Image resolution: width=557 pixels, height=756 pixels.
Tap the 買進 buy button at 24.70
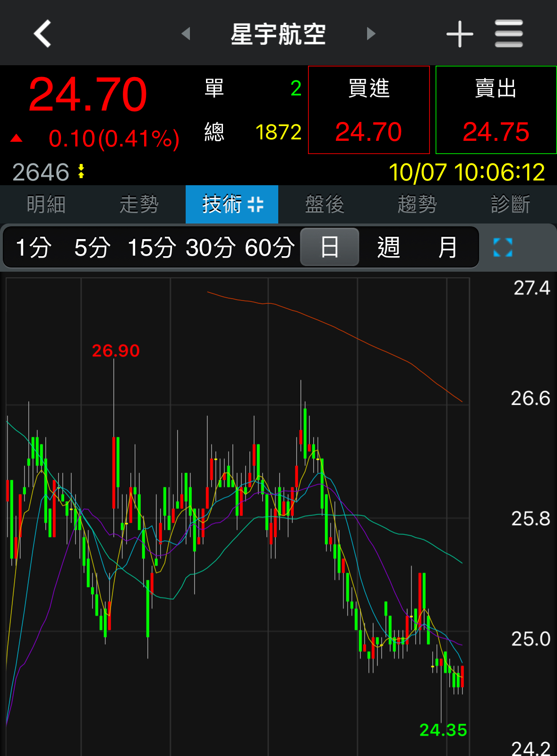[369, 110]
